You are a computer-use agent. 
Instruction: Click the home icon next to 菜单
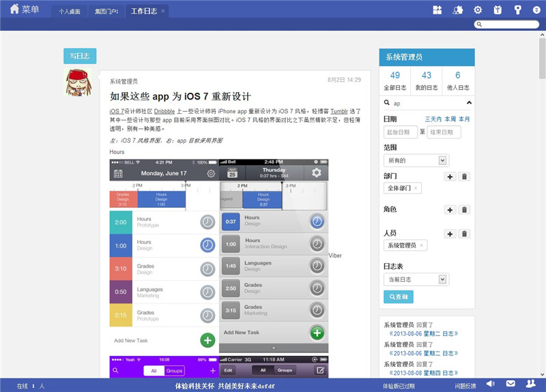click(x=14, y=9)
